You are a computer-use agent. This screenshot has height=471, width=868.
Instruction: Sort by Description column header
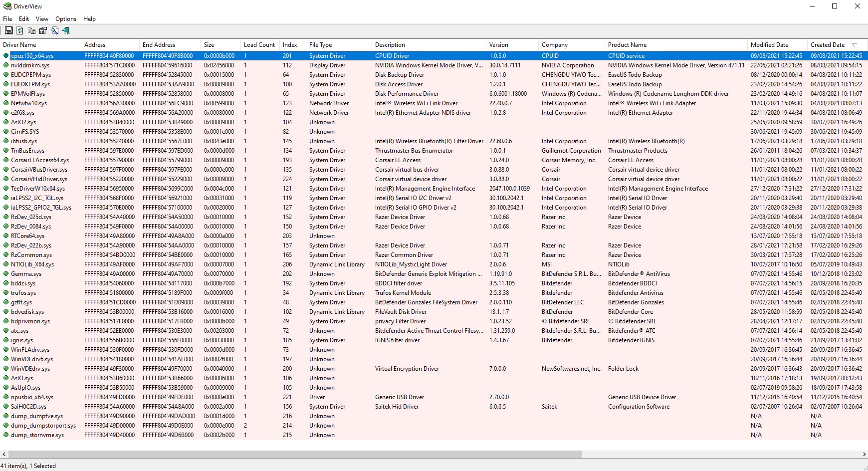[x=429, y=45]
